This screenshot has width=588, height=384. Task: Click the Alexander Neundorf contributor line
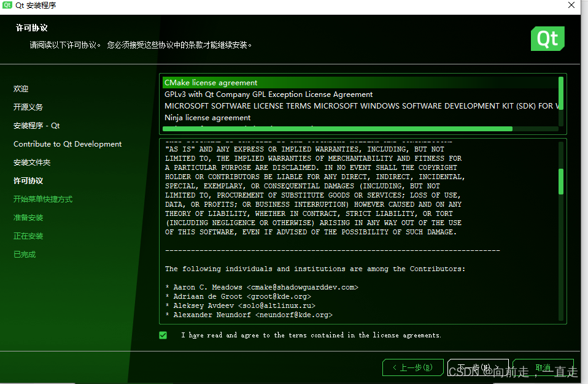point(249,315)
